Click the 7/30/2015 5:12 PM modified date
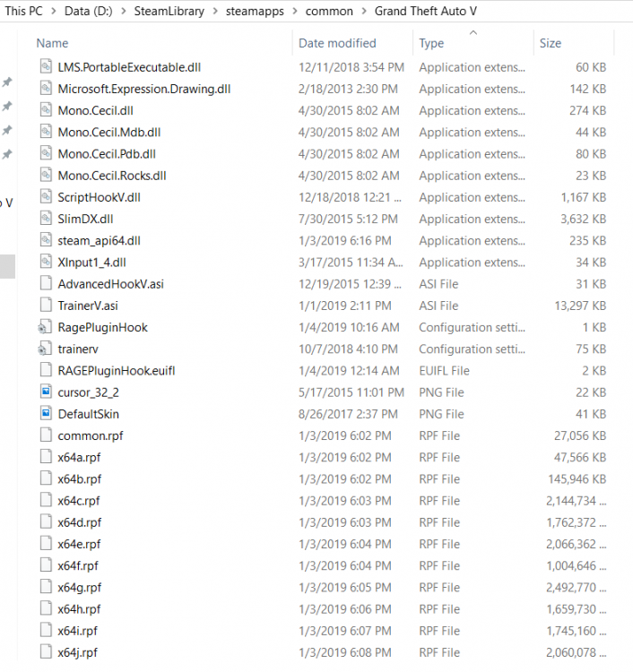The image size is (633, 672). click(348, 219)
